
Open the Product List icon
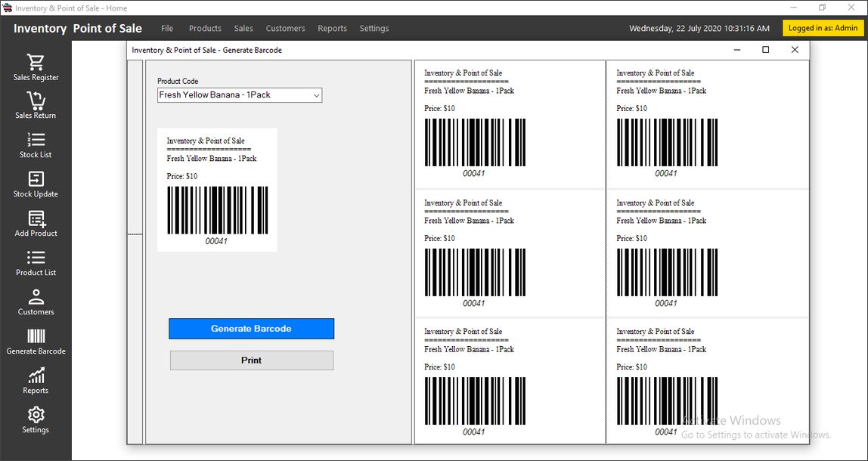36,258
